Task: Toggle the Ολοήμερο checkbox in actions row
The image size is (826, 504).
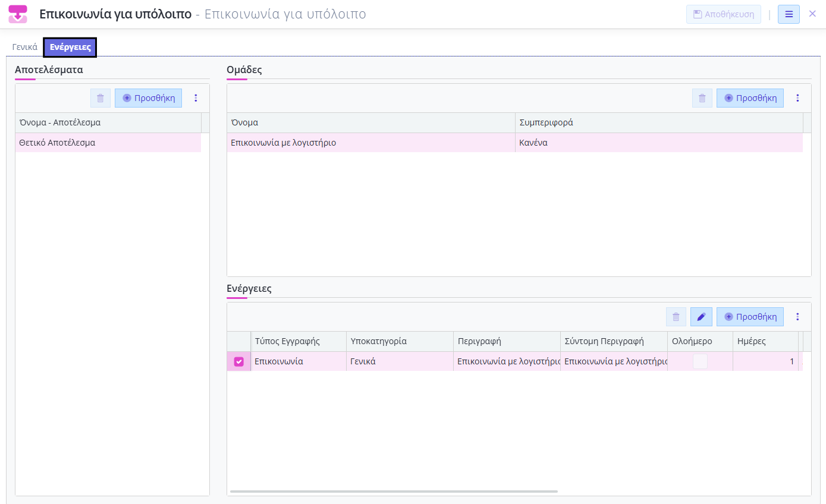Action: click(x=700, y=361)
